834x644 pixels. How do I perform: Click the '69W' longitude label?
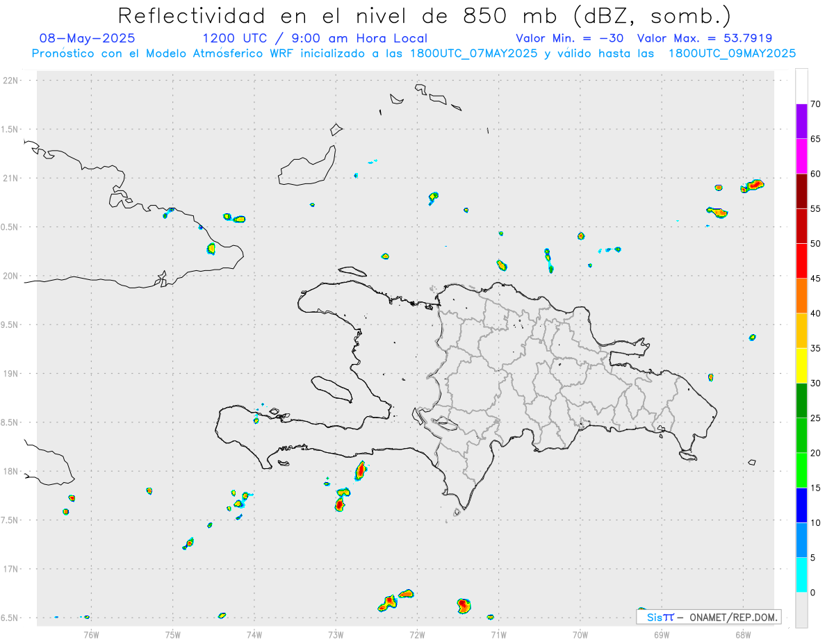(x=662, y=634)
